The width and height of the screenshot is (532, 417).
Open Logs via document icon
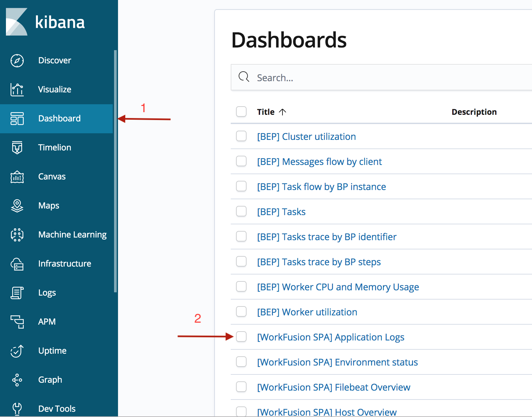[17, 293]
